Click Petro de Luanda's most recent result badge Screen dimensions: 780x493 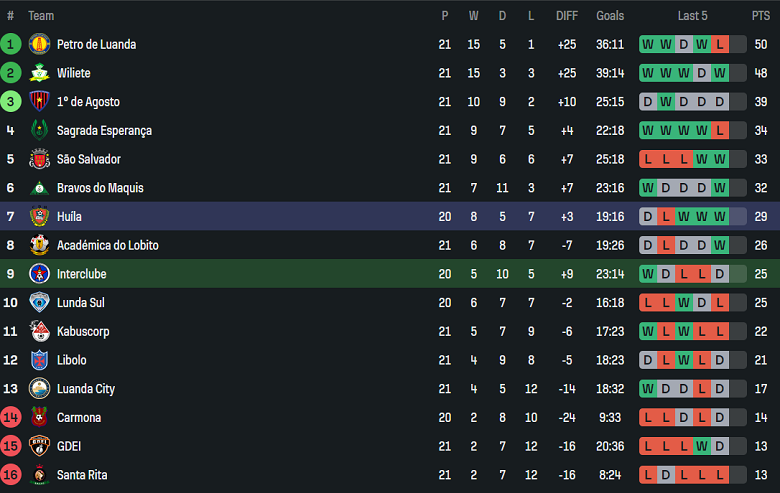click(720, 44)
